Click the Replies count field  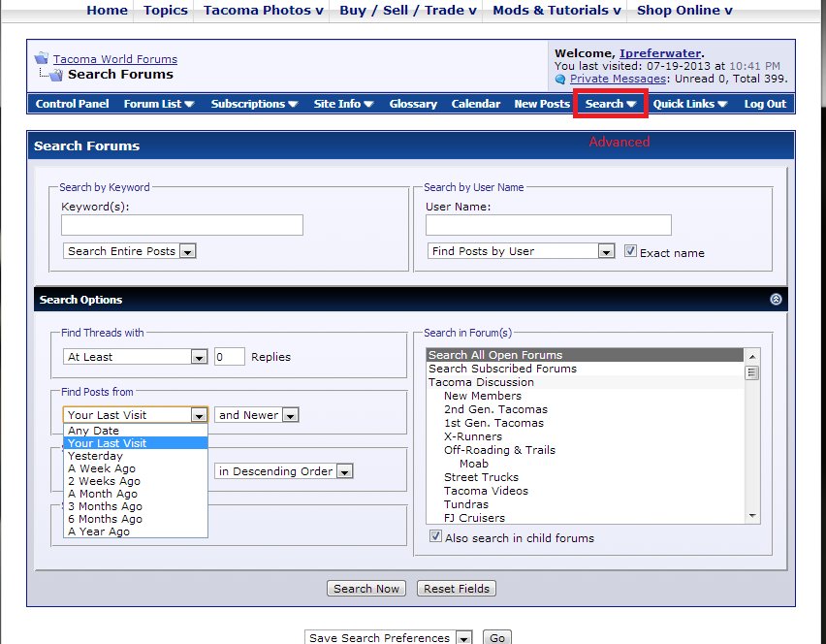coord(229,357)
